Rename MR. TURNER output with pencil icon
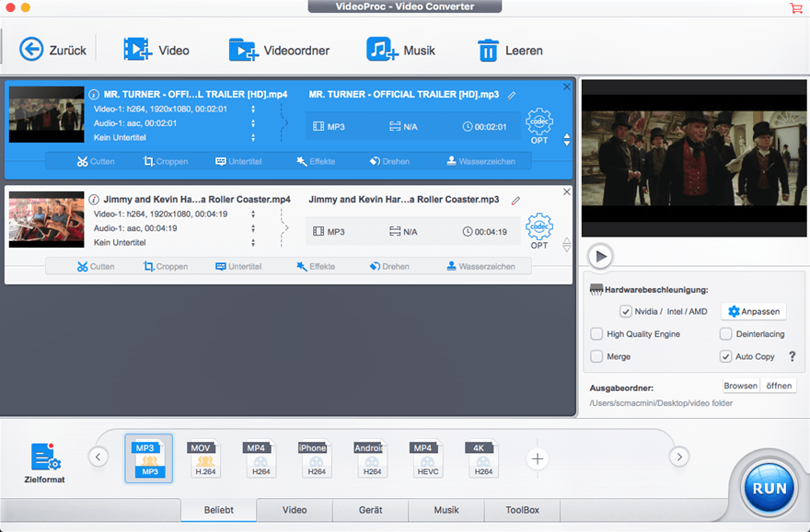Image resolution: width=810 pixels, height=532 pixels. point(512,95)
